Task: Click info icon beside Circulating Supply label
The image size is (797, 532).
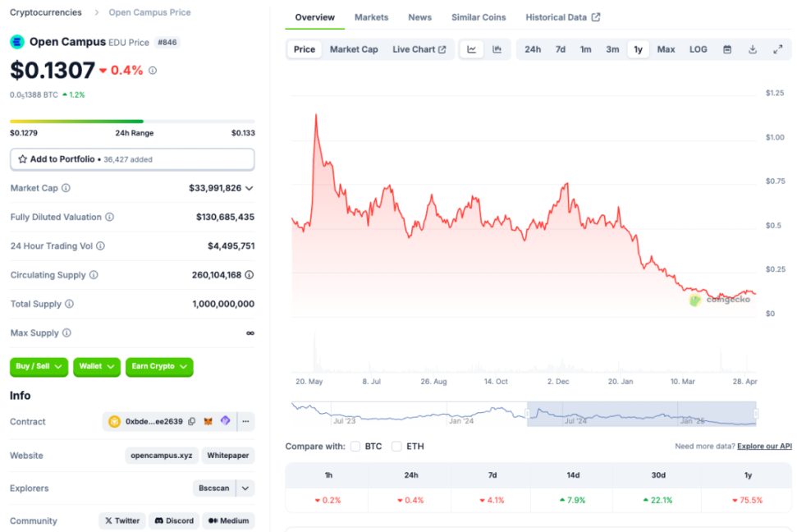Action: (x=94, y=275)
